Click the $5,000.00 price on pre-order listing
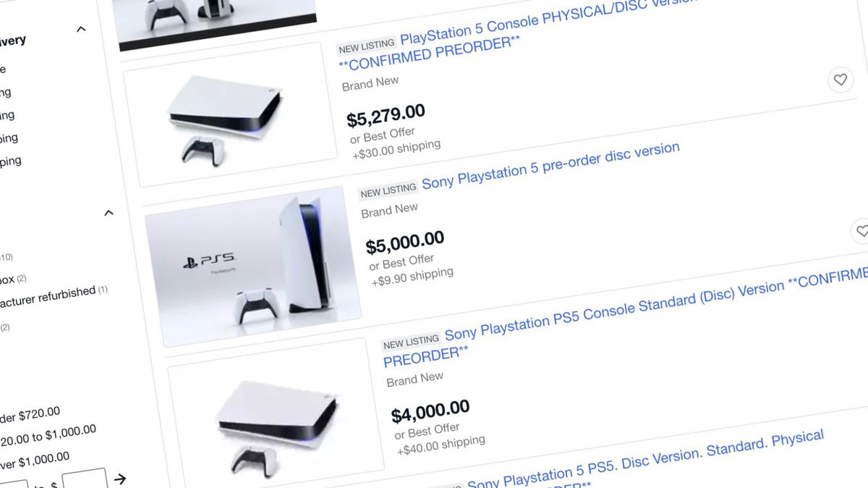 405,242
